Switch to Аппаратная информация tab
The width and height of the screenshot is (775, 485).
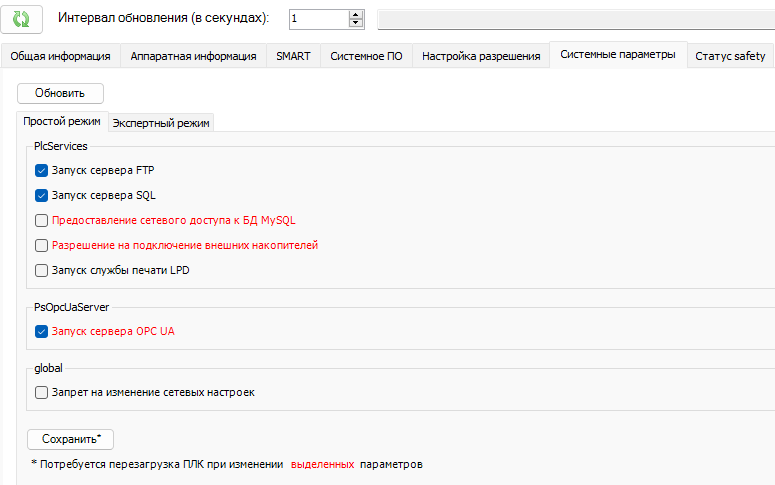pyautogui.click(x=193, y=56)
